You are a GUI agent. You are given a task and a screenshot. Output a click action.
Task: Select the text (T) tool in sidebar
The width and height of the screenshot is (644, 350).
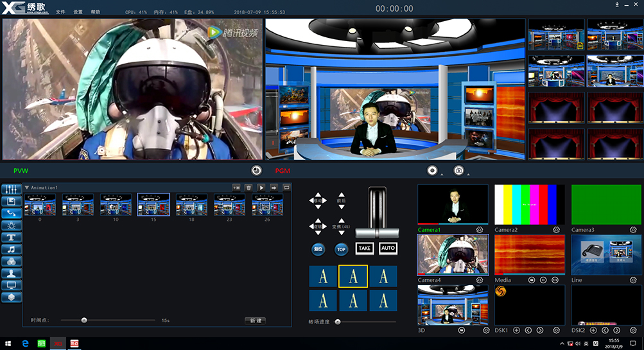click(11, 237)
